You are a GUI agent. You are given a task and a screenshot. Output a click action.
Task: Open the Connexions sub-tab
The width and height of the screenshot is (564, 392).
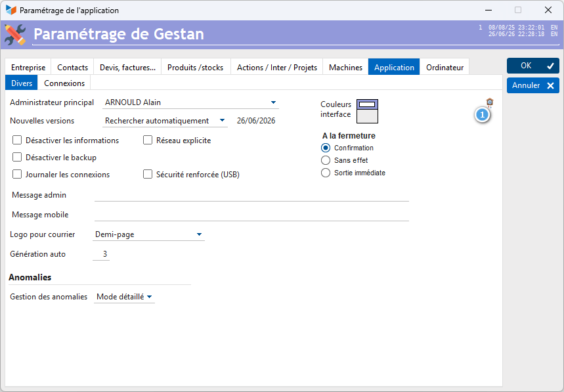(x=64, y=83)
